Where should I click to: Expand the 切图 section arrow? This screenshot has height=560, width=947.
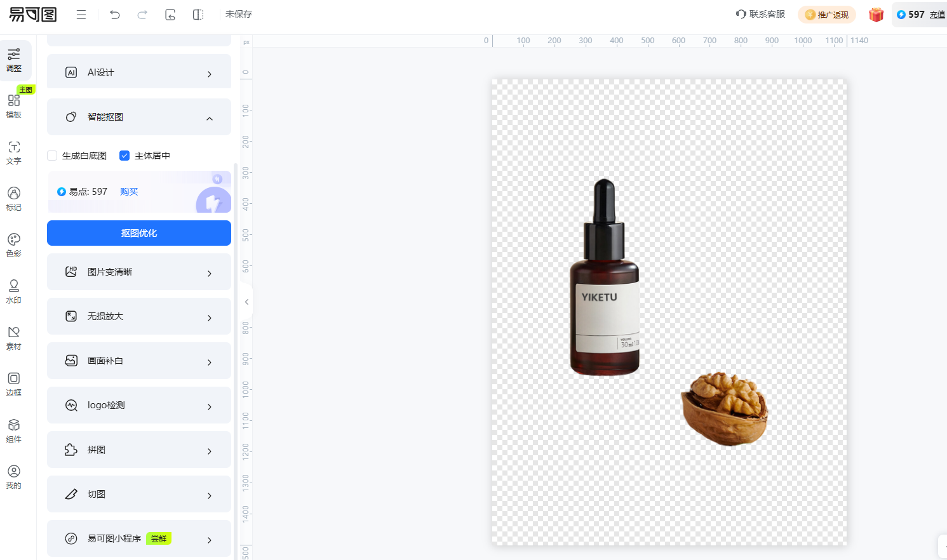(x=210, y=496)
